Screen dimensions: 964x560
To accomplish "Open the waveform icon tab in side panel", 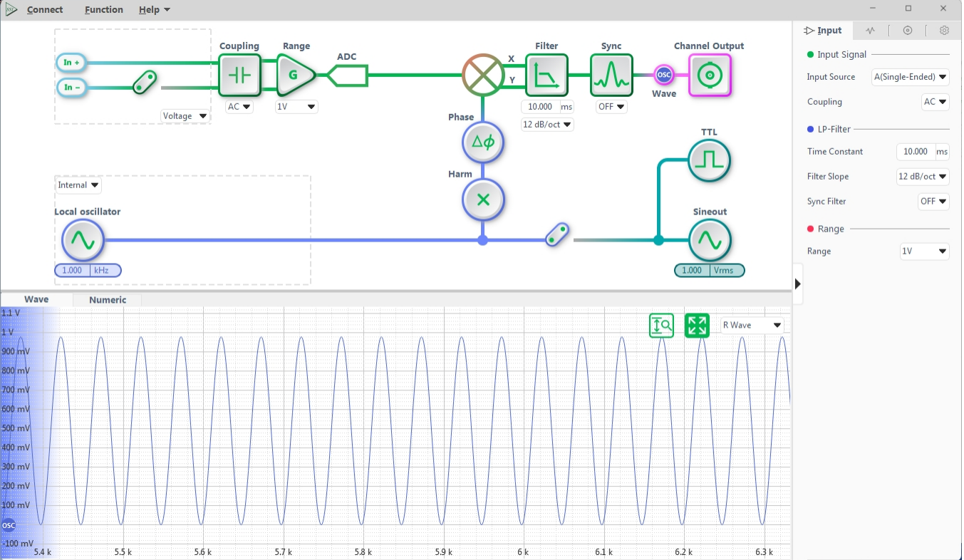I will point(871,31).
